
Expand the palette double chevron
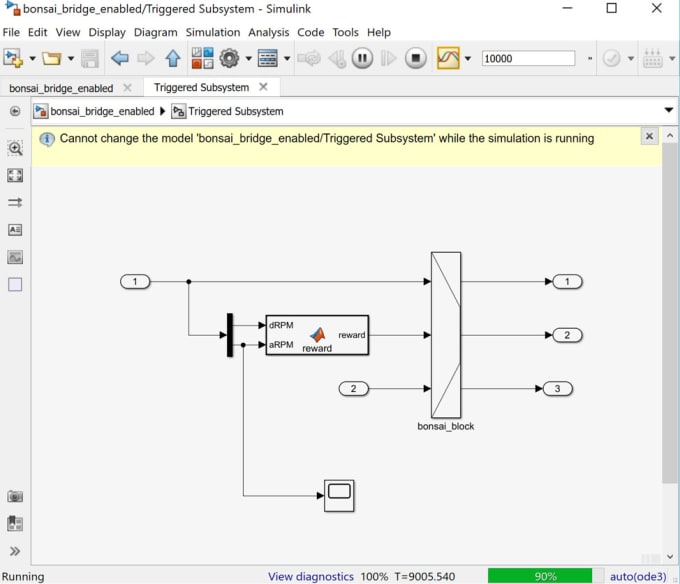click(15, 551)
